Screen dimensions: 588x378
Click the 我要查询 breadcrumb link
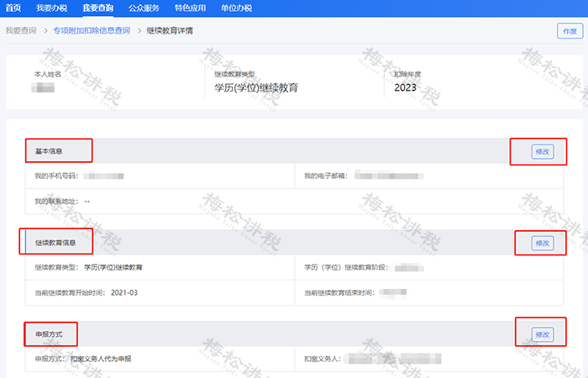tap(21, 30)
